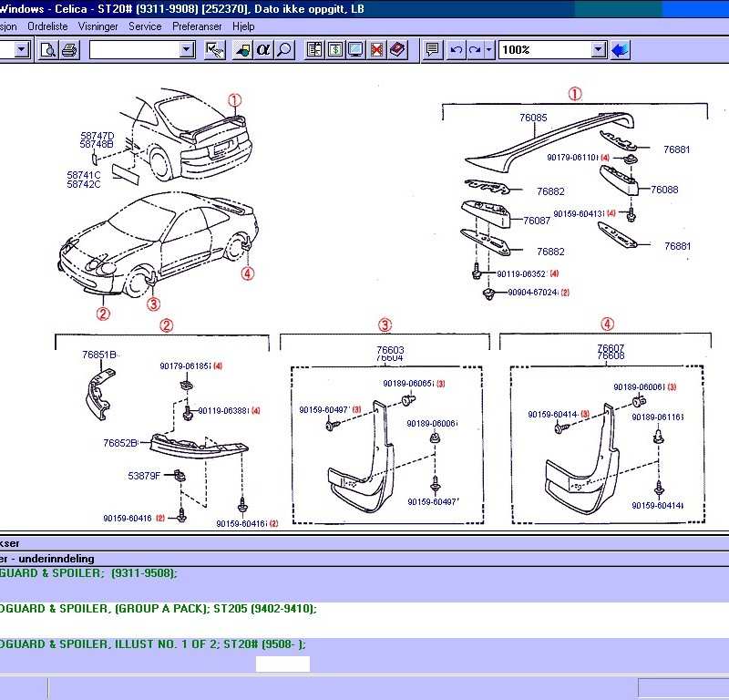Image resolution: width=729 pixels, height=700 pixels.
Task: Click part number 76088 label
Action: [x=664, y=190]
